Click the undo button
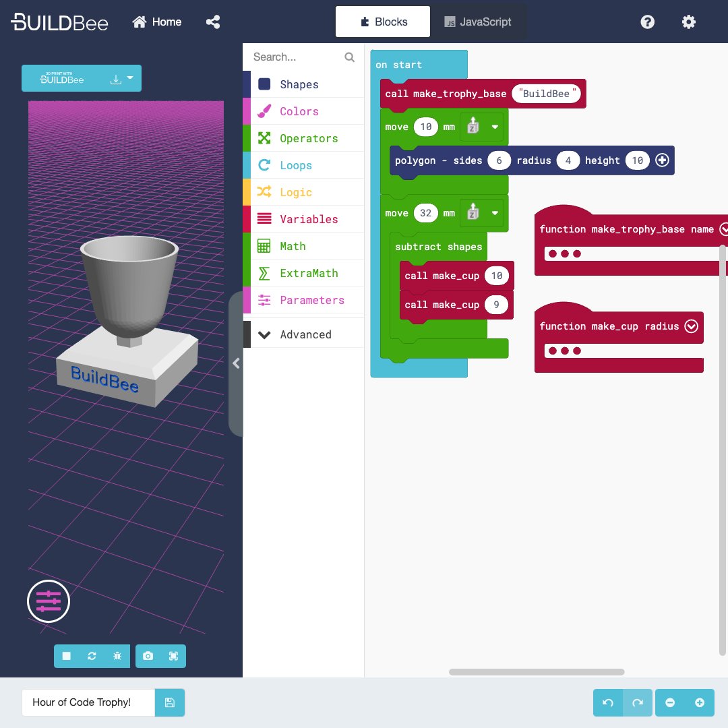Viewport: 728px width, 728px height. tap(608, 702)
